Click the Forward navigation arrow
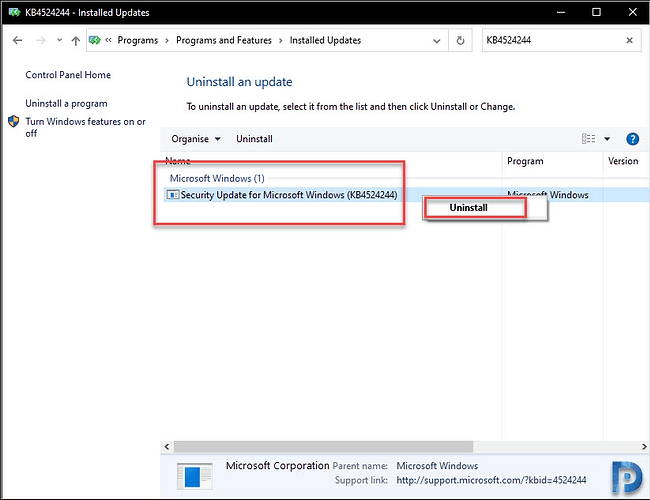The image size is (650, 500). (40, 41)
